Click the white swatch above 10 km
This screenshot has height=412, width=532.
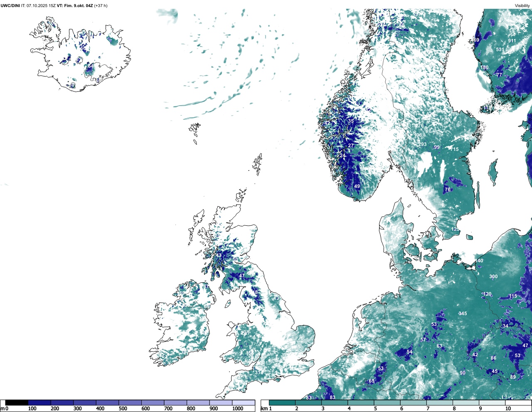click(x=518, y=403)
